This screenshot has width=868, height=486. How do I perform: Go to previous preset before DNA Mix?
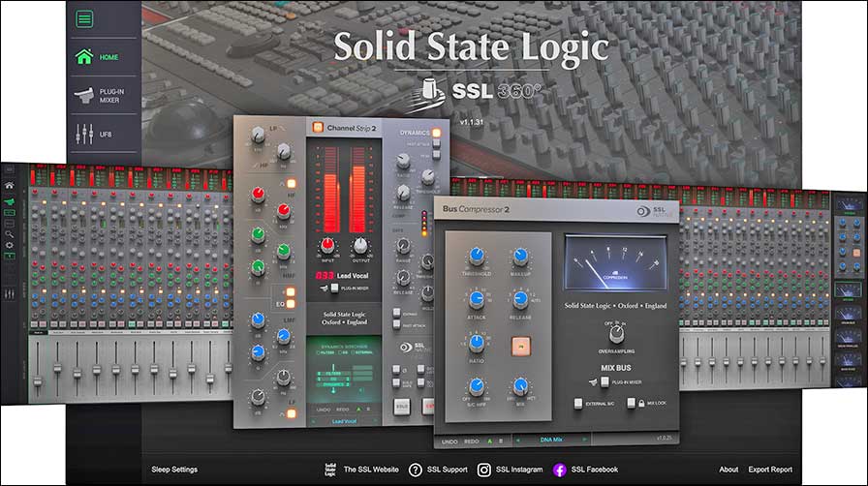pyautogui.click(x=518, y=440)
